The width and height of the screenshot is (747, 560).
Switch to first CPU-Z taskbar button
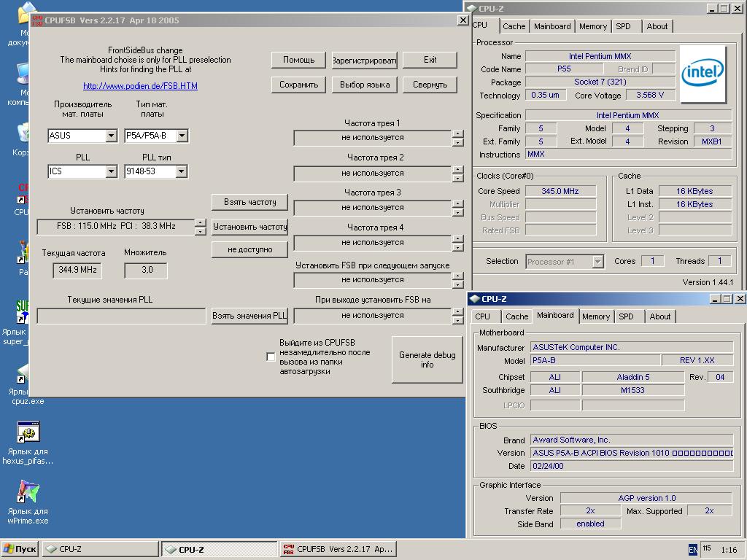click(x=100, y=549)
